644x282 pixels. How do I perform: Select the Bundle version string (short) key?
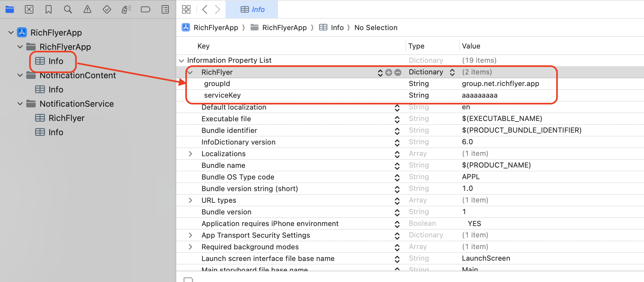coord(249,189)
